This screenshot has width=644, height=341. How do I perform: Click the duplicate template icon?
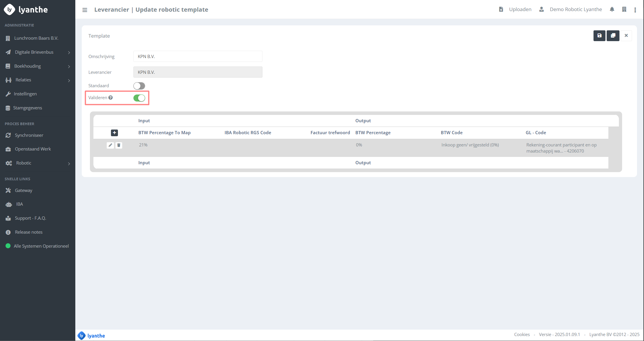click(x=613, y=36)
